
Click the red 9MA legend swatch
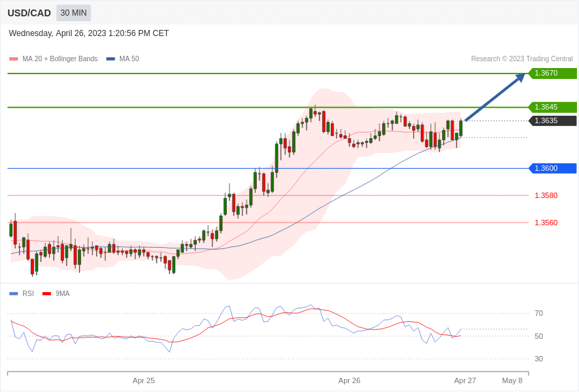(46, 293)
